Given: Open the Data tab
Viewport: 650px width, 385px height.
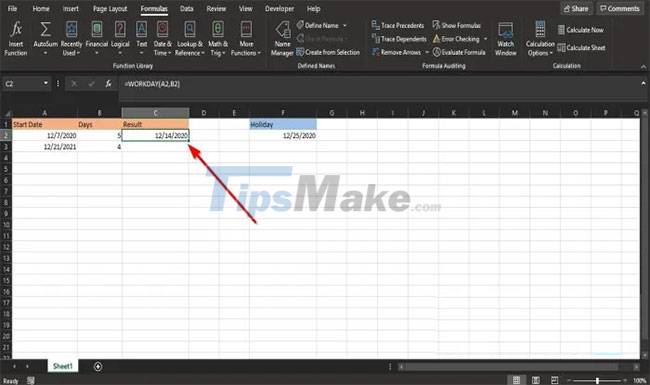Looking at the screenshot, I should click(x=187, y=8).
